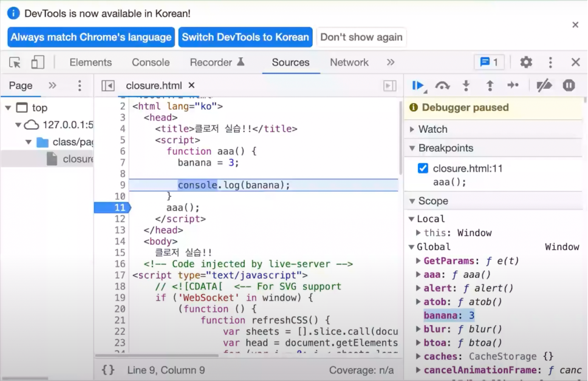Viewport: 588px width, 381px height.
Task: Toggle the device toolbar icon
Action: click(x=38, y=62)
